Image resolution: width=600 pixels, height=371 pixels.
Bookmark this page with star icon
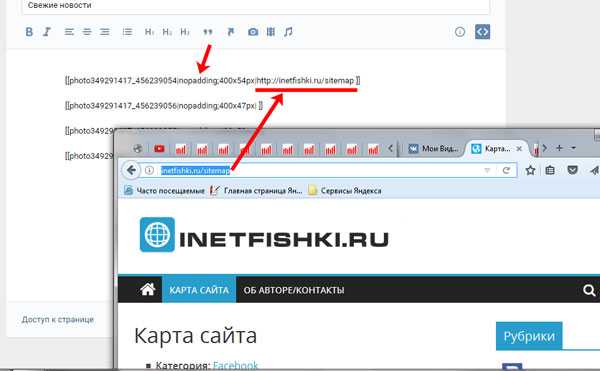point(530,170)
